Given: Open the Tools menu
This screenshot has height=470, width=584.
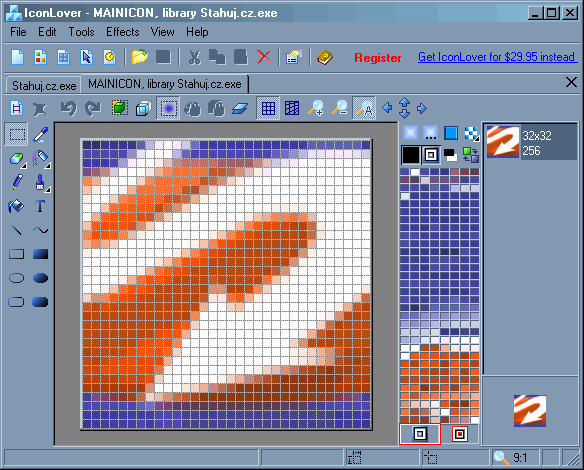Looking at the screenshot, I should coord(81,32).
